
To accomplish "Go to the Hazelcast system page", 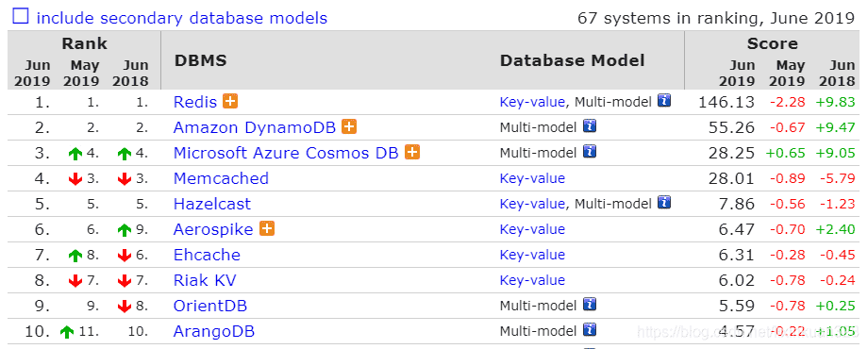I will 212,204.
